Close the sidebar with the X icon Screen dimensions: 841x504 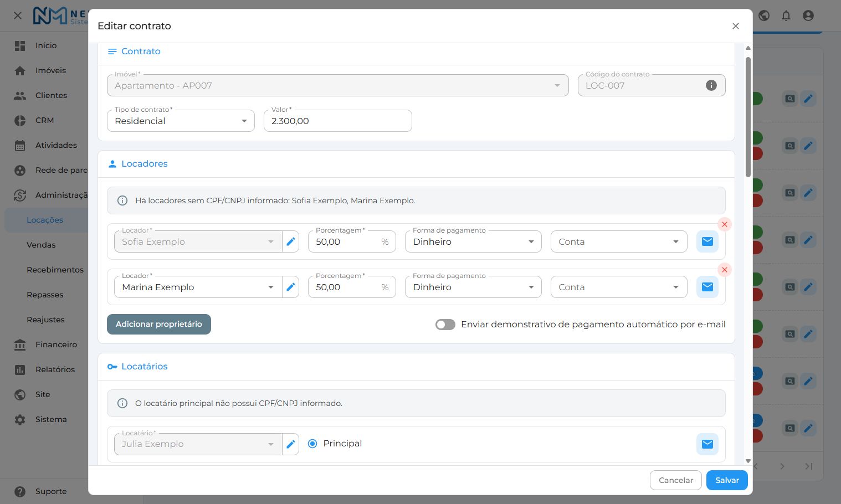(x=18, y=16)
